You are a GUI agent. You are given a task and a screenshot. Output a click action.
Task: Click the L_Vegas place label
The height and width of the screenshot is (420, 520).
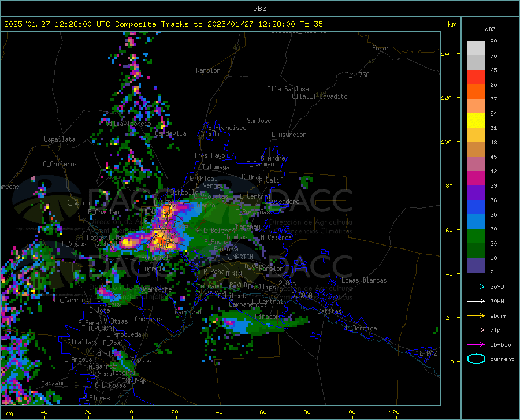tap(74, 244)
